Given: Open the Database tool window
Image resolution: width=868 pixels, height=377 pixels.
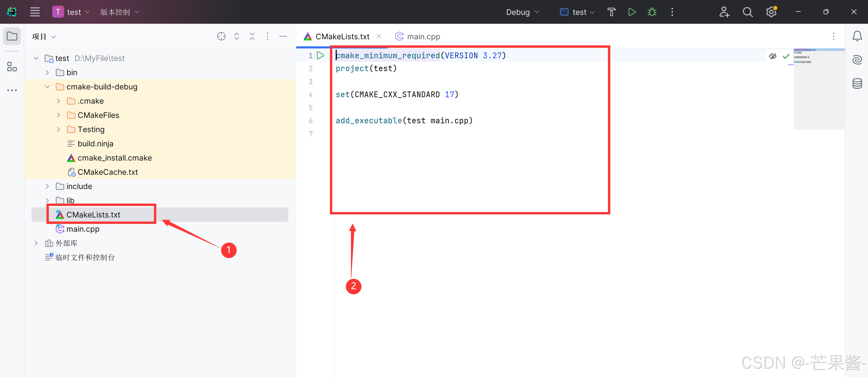Looking at the screenshot, I should click(857, 83).
